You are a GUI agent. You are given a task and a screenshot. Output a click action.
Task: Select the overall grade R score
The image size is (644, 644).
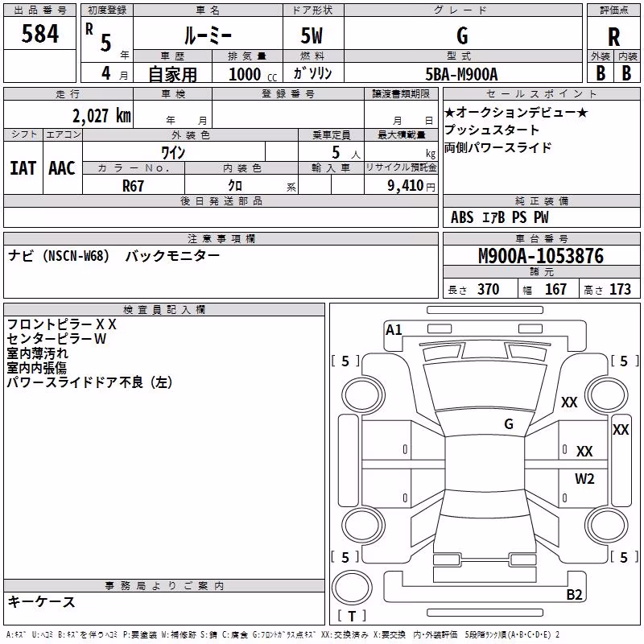pyautogui.click(x=613, y=37)
